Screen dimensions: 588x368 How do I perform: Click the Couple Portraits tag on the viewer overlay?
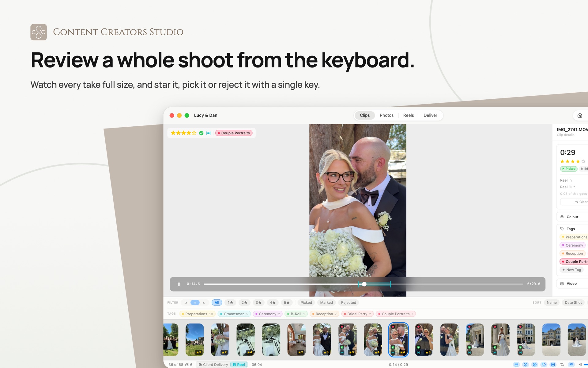(234, 133)
